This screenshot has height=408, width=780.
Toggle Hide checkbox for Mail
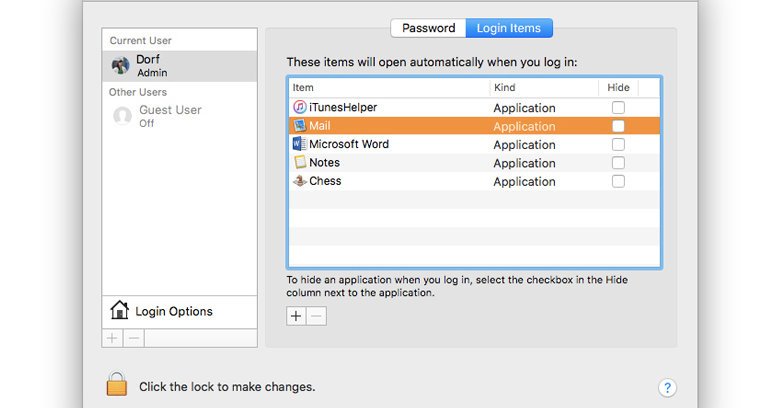pos(618,126)
